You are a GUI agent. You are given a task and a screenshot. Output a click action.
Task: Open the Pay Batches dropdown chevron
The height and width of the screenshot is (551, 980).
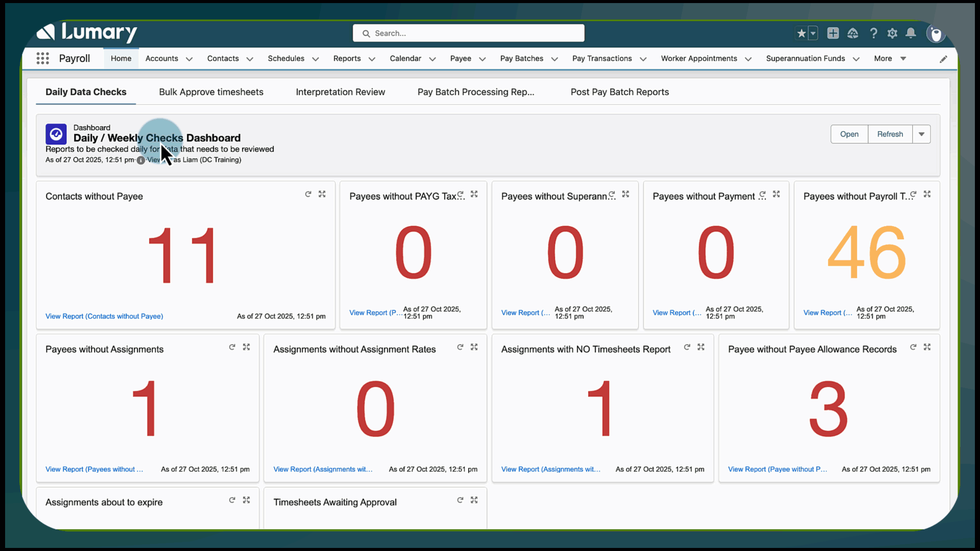click(555, 59)
